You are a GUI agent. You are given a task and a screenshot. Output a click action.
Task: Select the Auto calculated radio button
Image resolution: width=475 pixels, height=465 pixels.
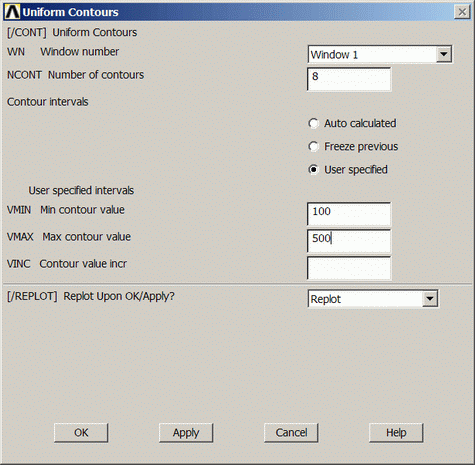(313, 123)
